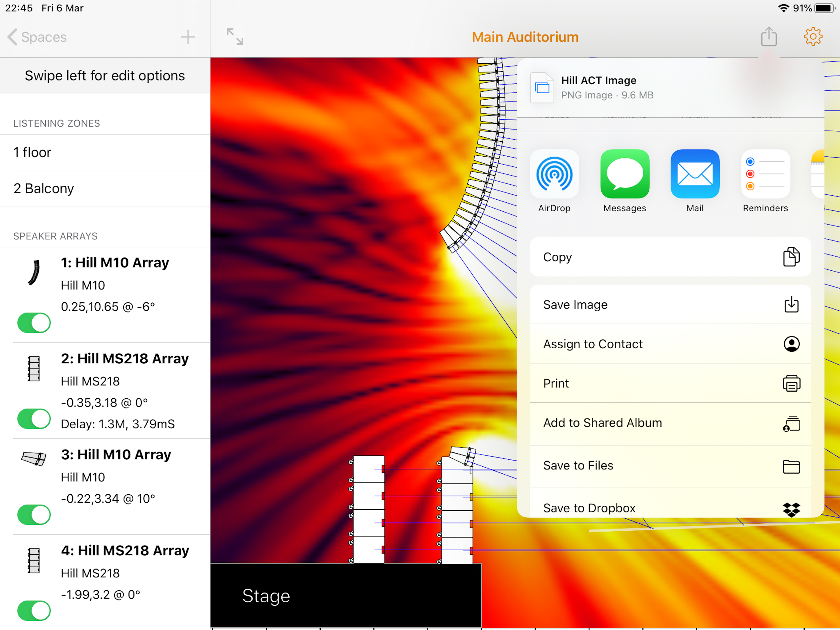Share via Mail app
This screenshot has width=840, height=630.
tap(695, 181)
